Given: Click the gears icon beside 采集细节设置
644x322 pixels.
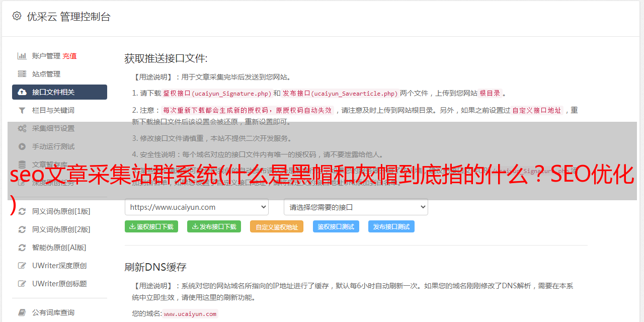Looking at the screenshot, I should (x=22, y=128).
